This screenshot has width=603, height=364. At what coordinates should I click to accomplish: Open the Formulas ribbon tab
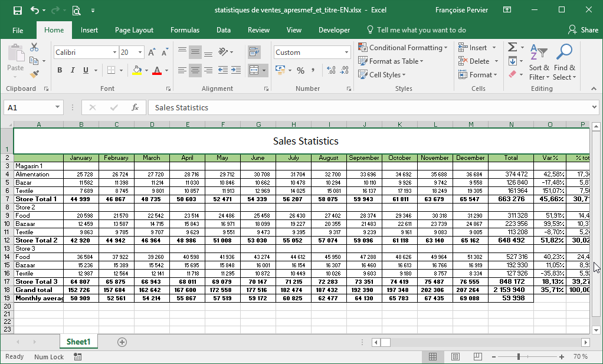(x=185, y=30)
